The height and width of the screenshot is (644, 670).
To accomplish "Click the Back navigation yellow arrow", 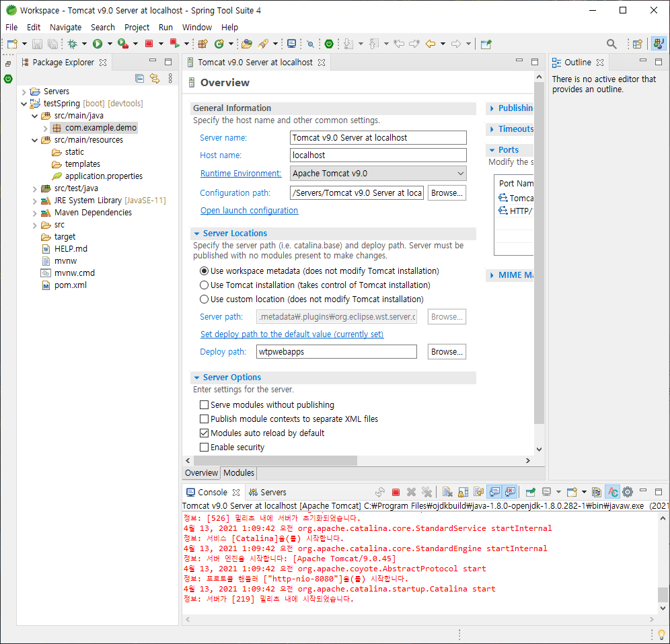I will [431, 44].
